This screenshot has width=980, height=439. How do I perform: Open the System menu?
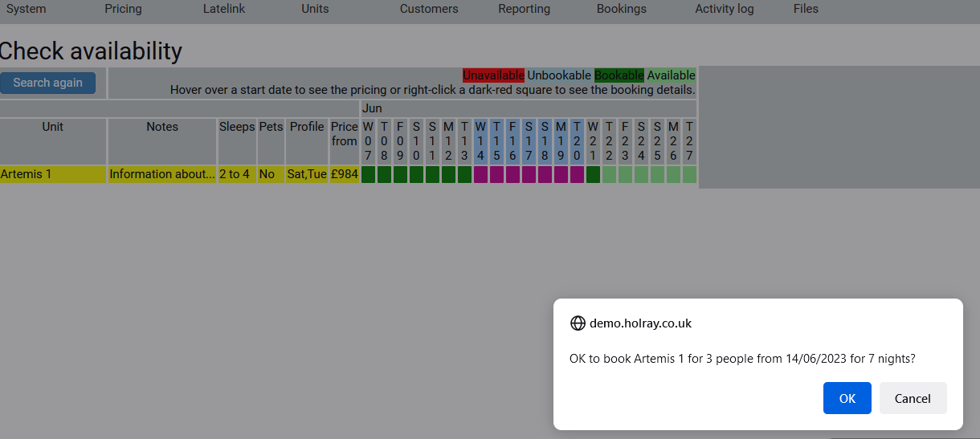(x=27, y=9)
